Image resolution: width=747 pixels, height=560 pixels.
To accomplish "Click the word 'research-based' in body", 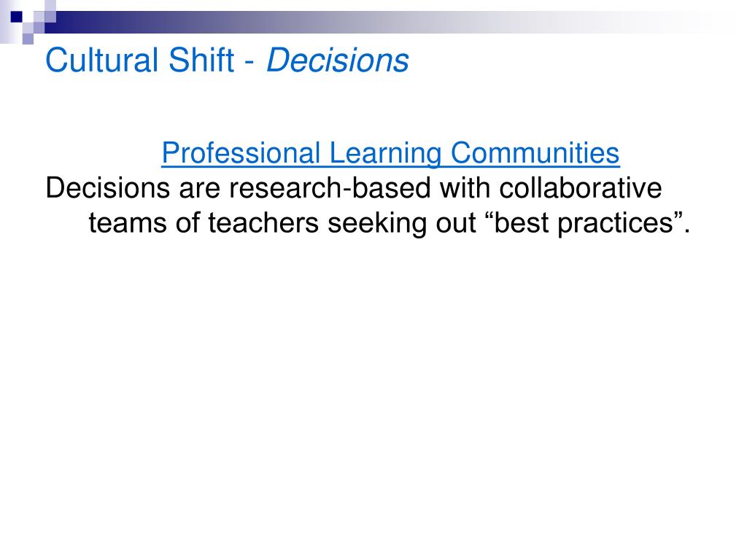I will click(330, 187).
